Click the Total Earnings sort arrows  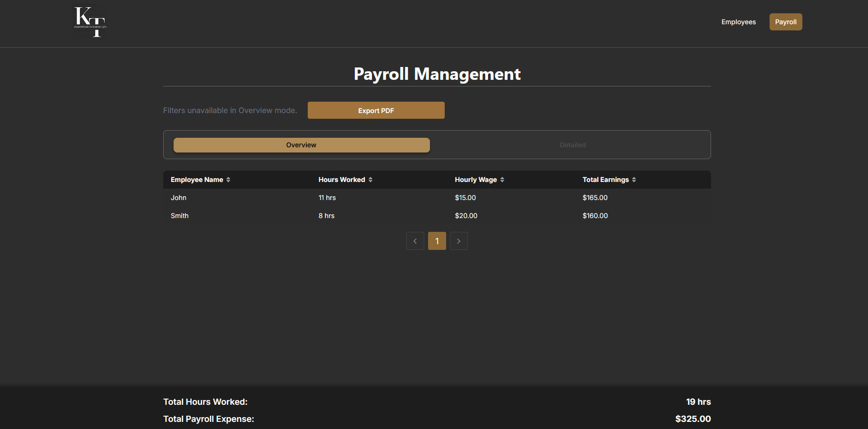tap(634, 180)
